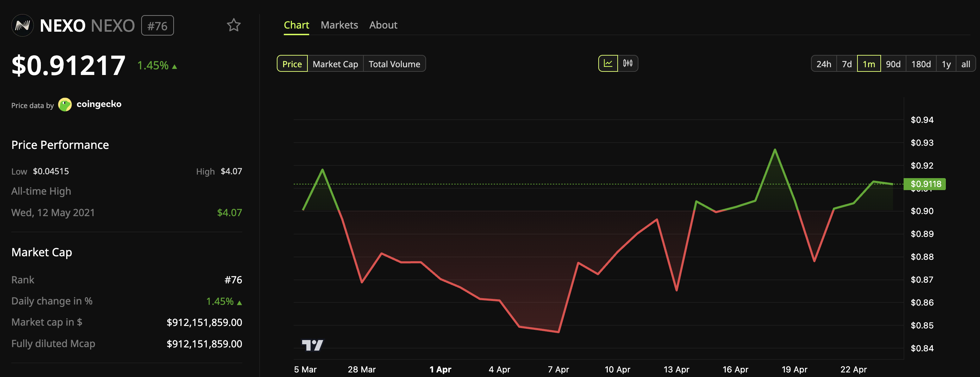Click the Daily change in % value 1.45%
Image resolution: width=980 pixels, height=377 pixels.
click(x=224, y=301)
